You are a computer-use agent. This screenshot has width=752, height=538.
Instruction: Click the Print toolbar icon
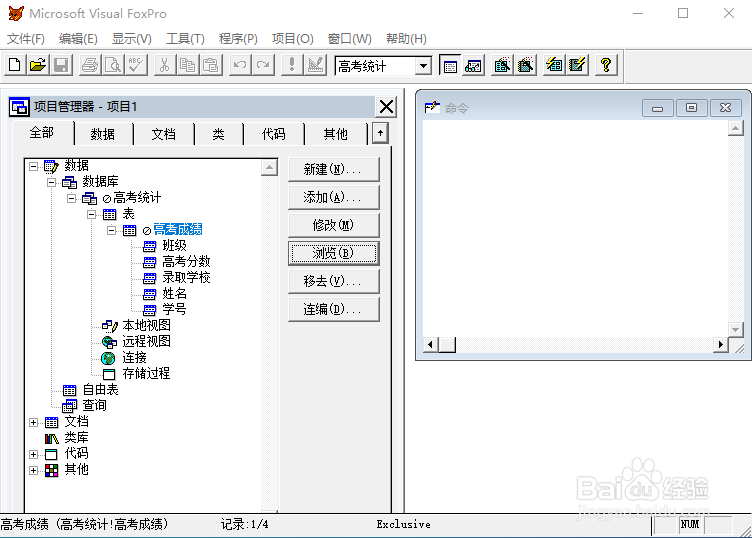point(90,65)
